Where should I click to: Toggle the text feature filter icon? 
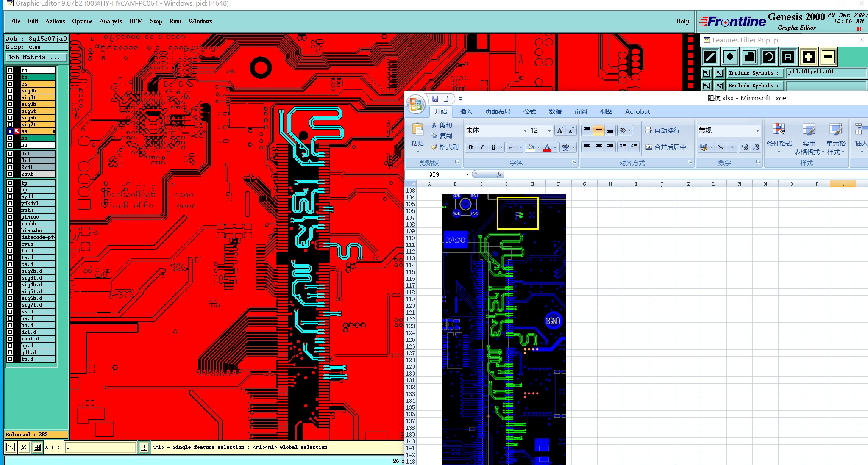point(788,56)
